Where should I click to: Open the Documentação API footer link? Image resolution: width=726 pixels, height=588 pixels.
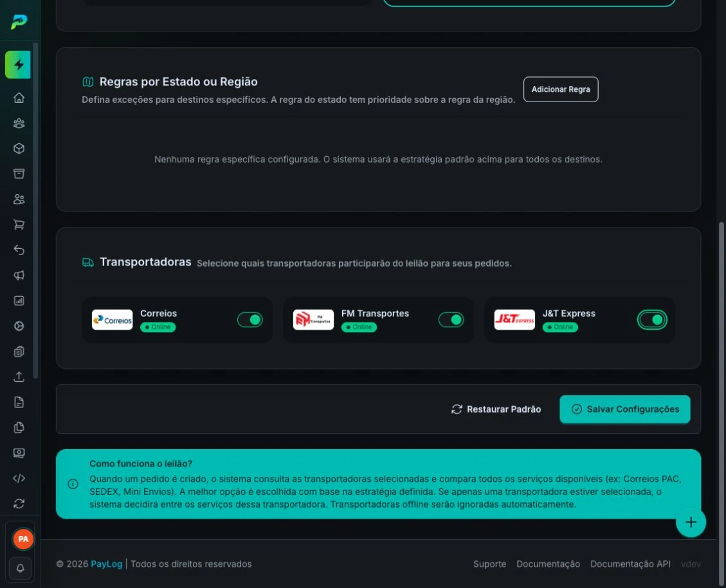(630, 564)
